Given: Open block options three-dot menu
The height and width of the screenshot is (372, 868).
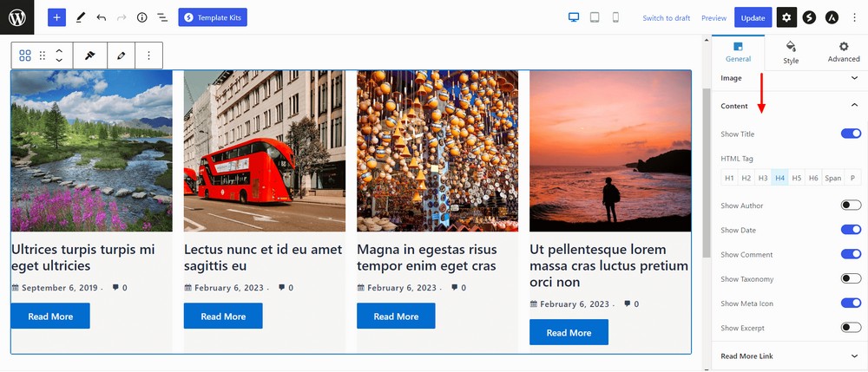Looking at the screenshot, I should [x=148, y=55].
